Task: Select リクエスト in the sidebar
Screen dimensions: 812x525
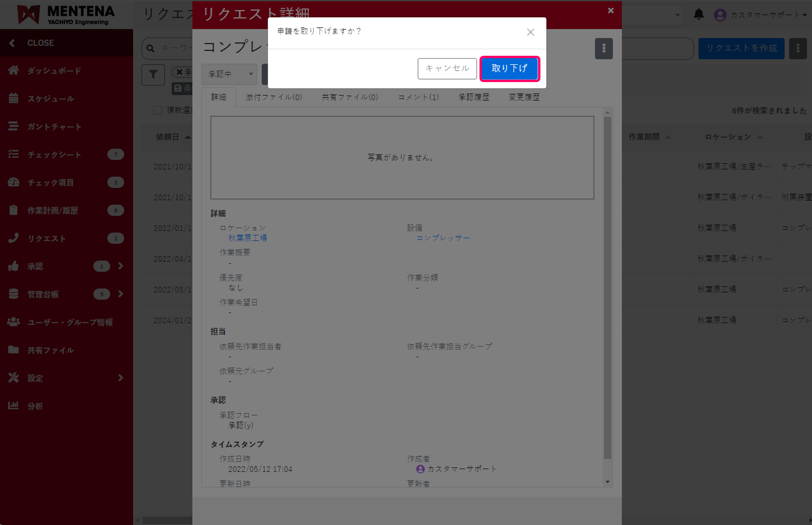Action: click(x=14, y=238)
